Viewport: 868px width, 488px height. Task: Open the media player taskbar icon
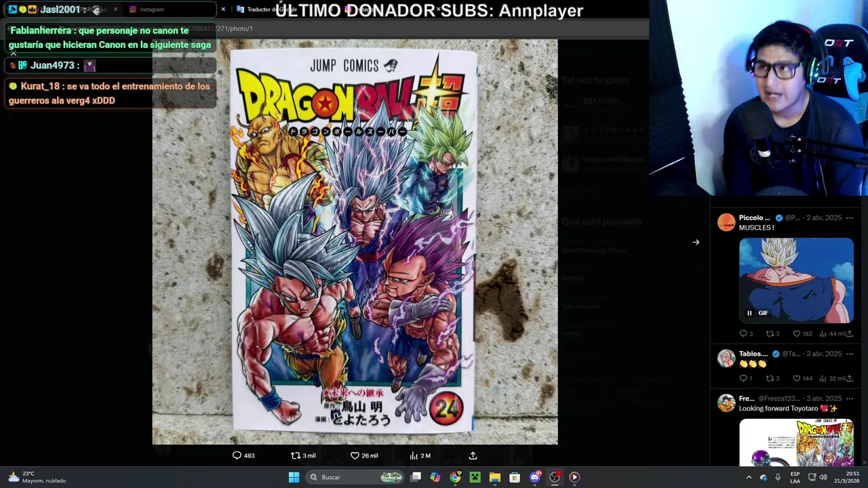[574, 477]
